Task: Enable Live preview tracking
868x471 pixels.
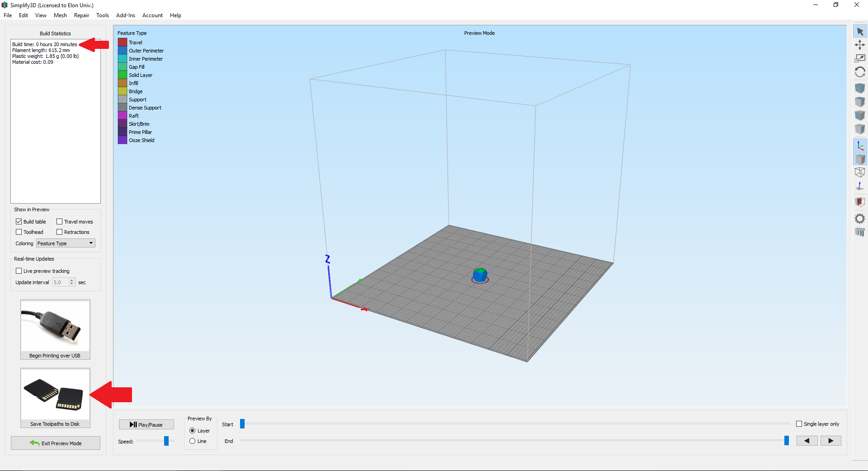Action: click(x=19, y=271)
